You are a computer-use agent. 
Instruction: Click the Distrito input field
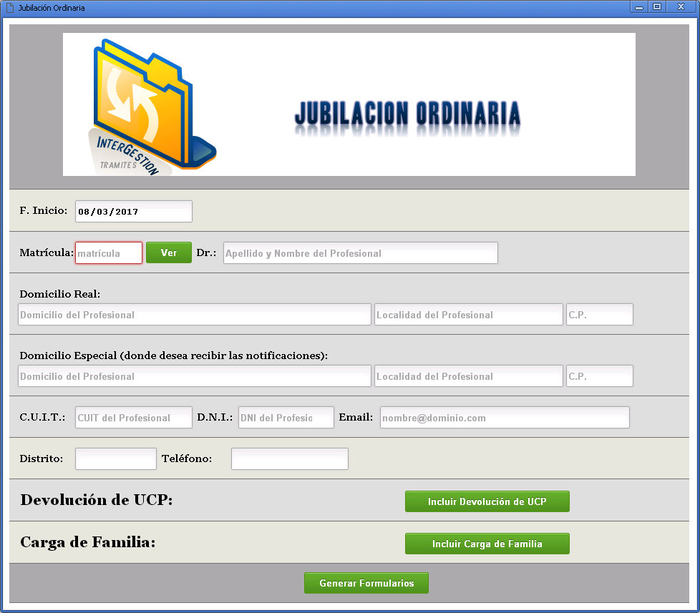point(116,459)
